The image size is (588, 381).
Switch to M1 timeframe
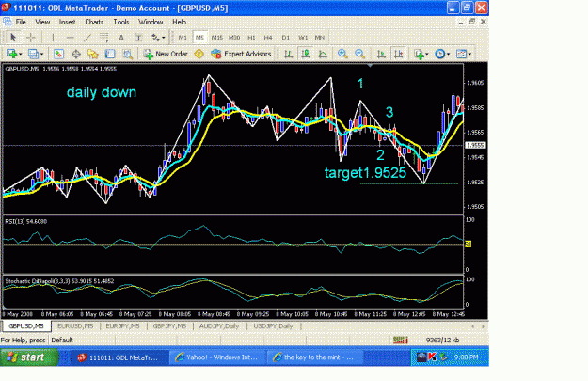coord(183,37)
